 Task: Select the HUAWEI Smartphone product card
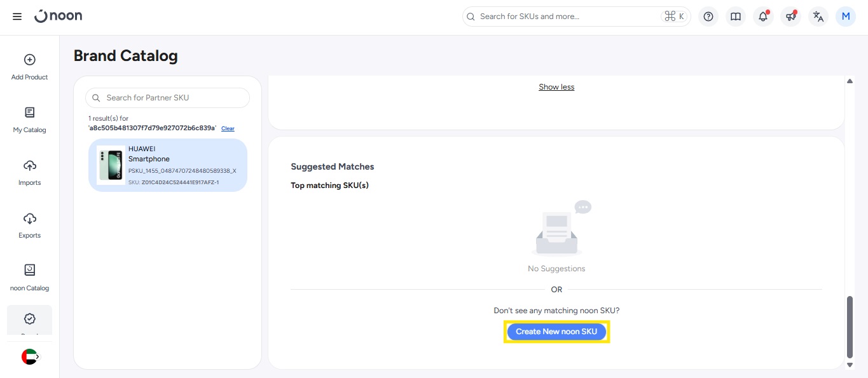tap(168, 165)
